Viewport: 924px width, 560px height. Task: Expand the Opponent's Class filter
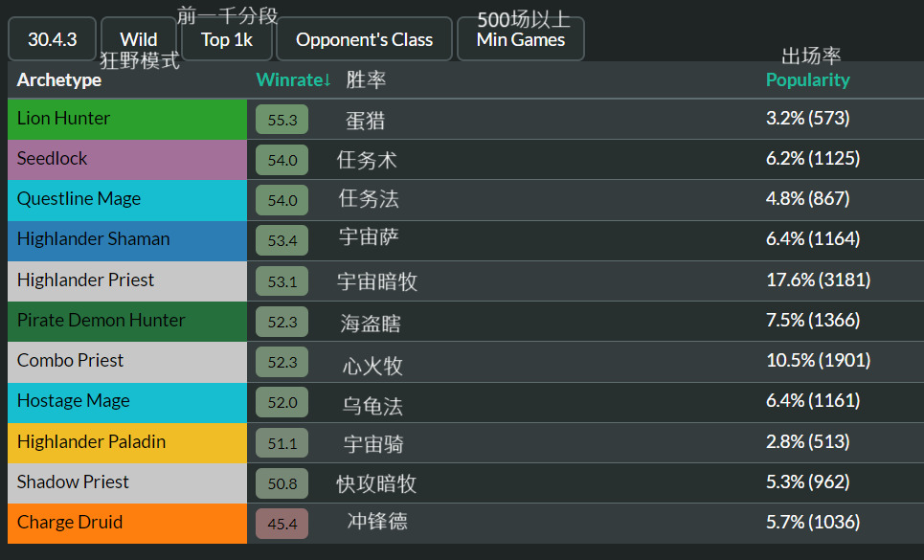tap(364, 39)
